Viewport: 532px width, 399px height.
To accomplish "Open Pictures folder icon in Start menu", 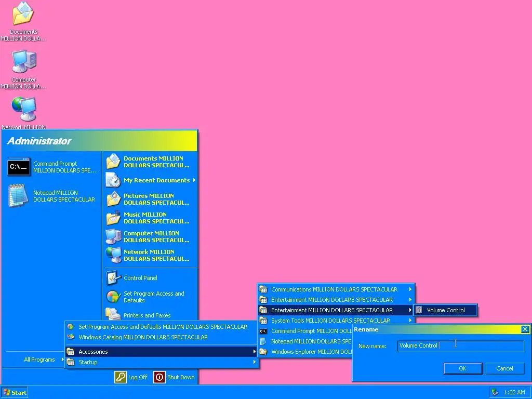I will click(113, 199).
